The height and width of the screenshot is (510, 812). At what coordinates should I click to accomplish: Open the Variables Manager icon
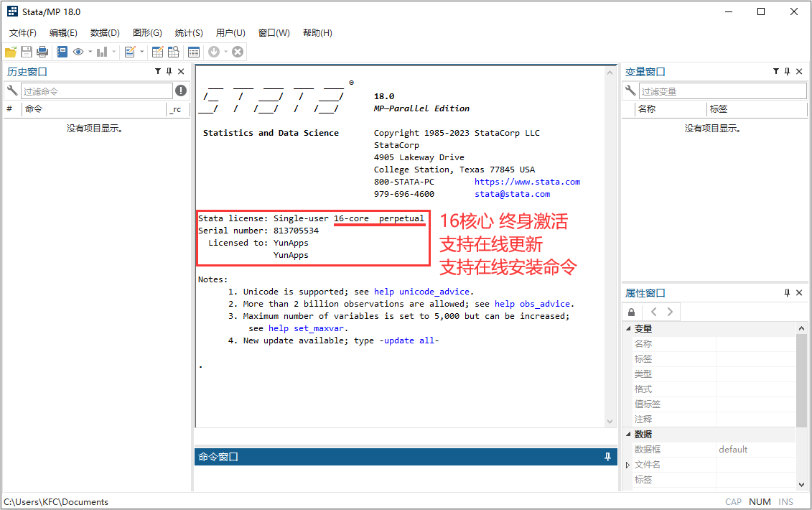click(194, 52)
